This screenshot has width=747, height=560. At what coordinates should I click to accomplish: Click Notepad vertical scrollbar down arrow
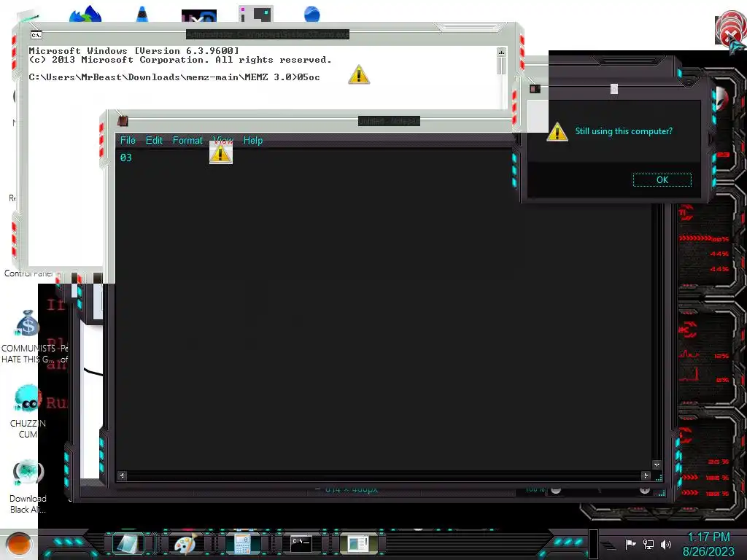click(x=657, y=464)
